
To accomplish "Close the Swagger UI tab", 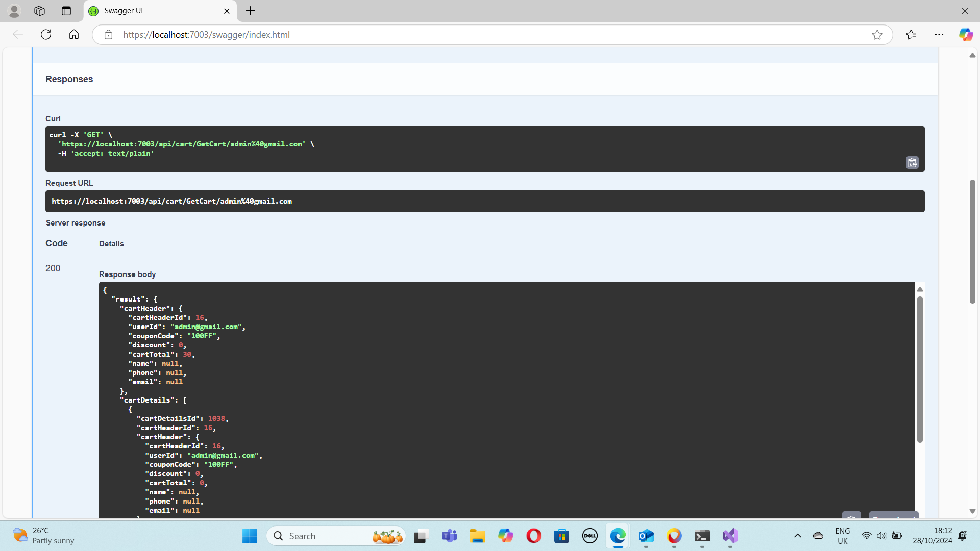I will click(227, 11).
